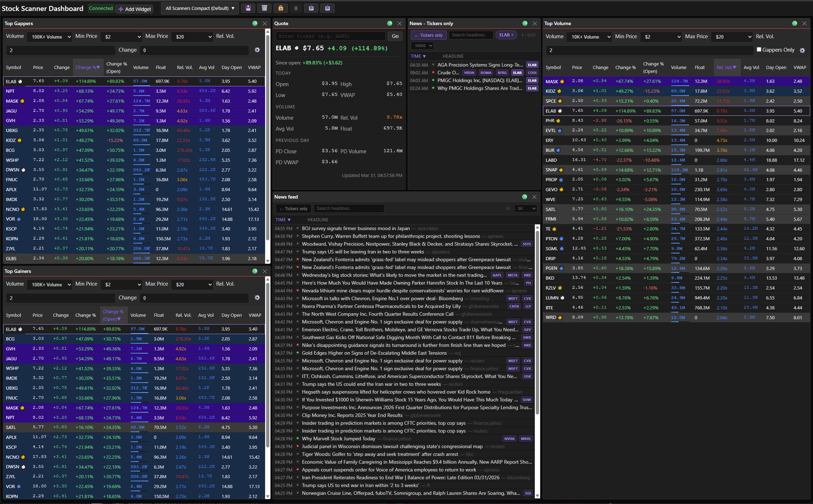Click the Add Widget button
This screenshot has height=504, width=813.
coord(134,9)
